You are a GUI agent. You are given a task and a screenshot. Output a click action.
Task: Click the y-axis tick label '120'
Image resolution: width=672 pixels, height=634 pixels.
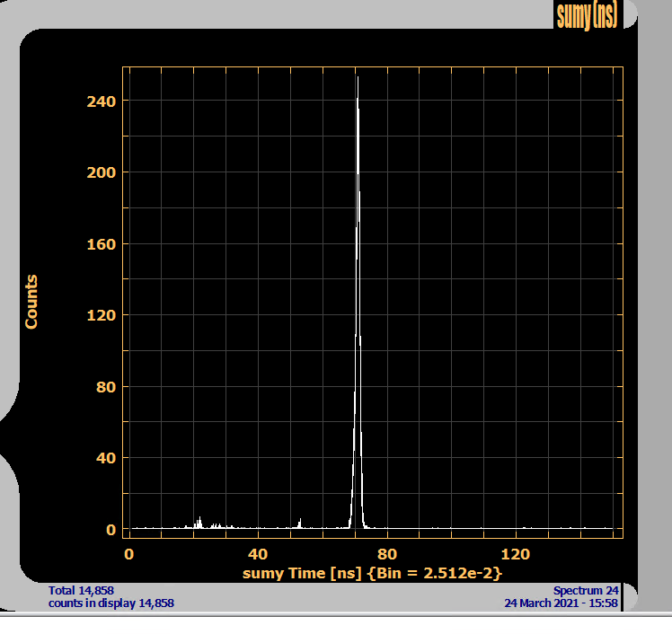102,316
